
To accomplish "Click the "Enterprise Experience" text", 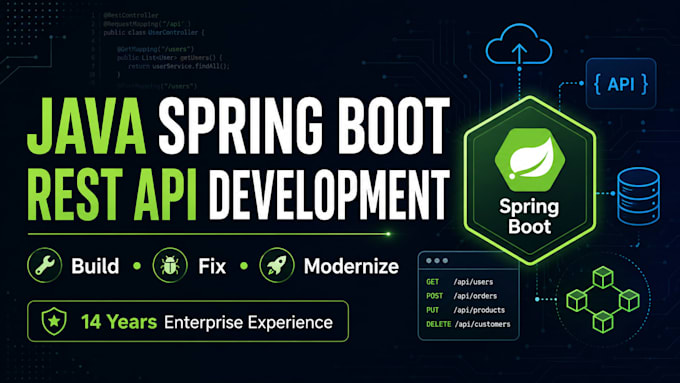I will tap(248, 323).
